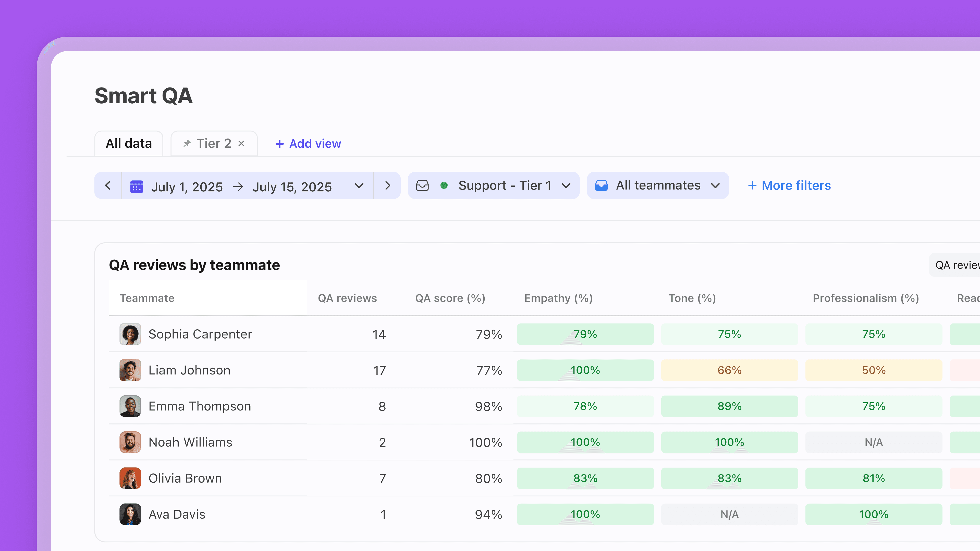Sort by QA score (%) column header
The width and height of the screenshot is (980, 551).
click(450, 298)
